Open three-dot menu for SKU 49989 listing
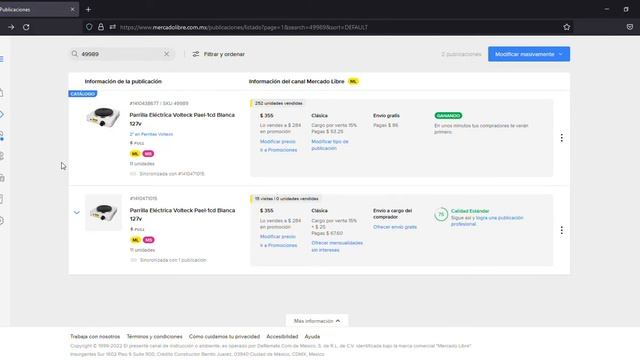 [x=562, y=138]
